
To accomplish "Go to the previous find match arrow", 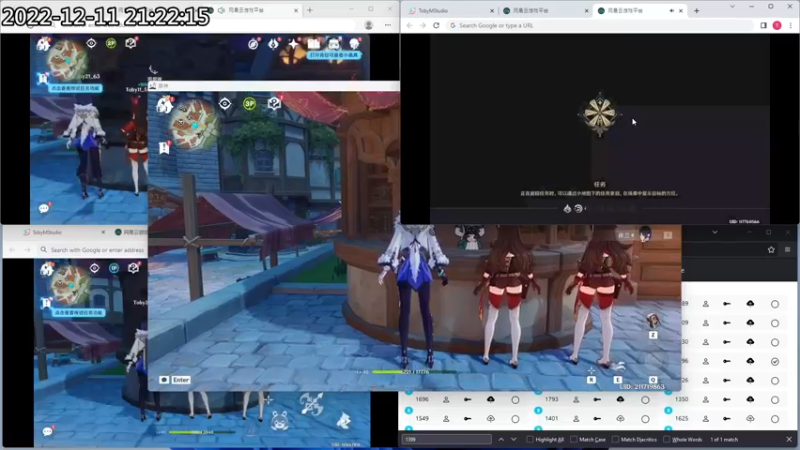I will pyautogui.click(x=501, y=439).
